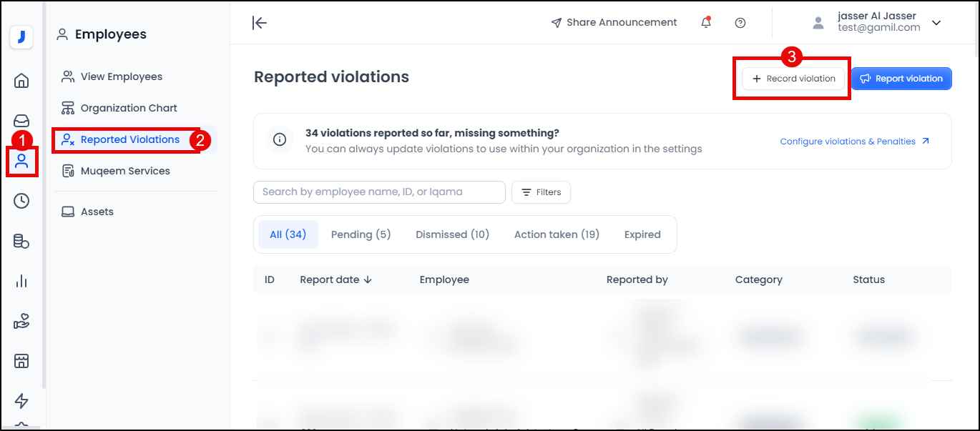Click the bar chart reports sidebar icon
This screenshot has width=980, height=431.
click(x=21, y=281)
